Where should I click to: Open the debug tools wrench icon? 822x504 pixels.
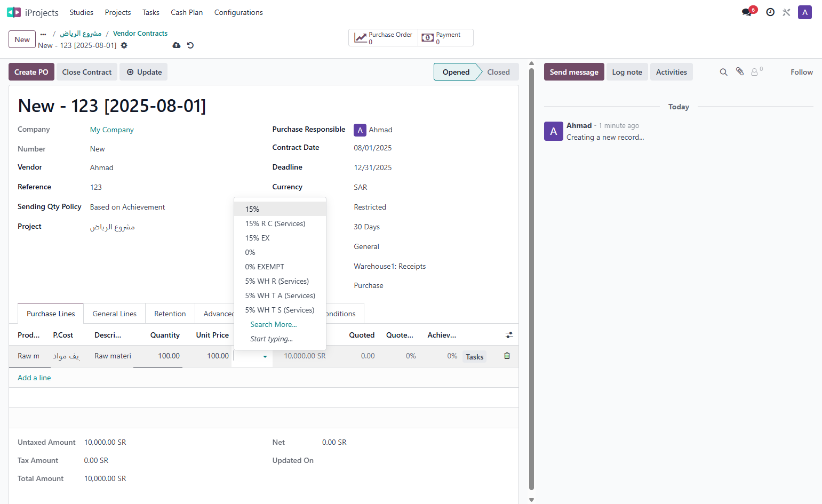786,12
